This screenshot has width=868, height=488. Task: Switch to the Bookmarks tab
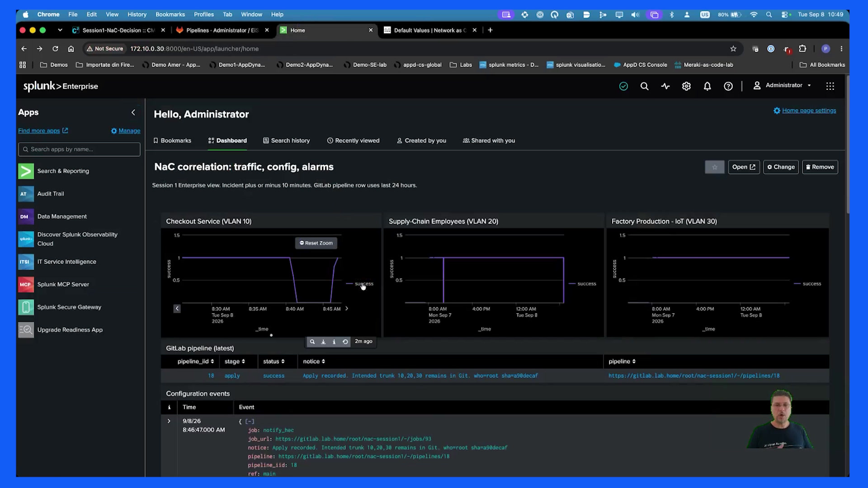point(172,141)
